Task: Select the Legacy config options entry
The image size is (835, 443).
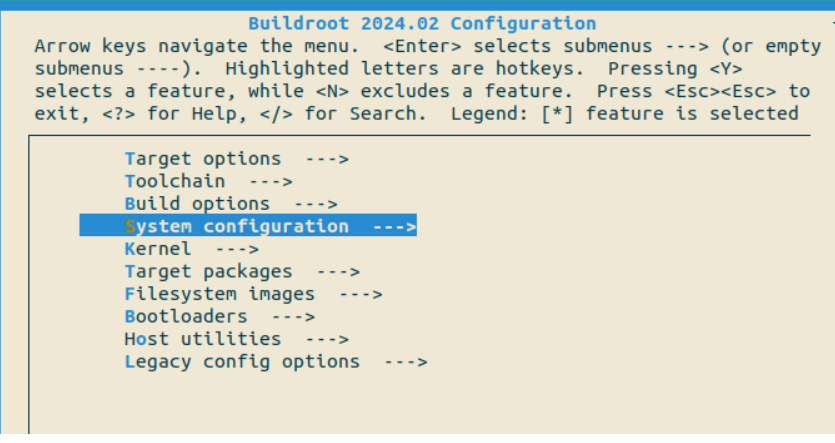Action: click(x=242, y=361)
